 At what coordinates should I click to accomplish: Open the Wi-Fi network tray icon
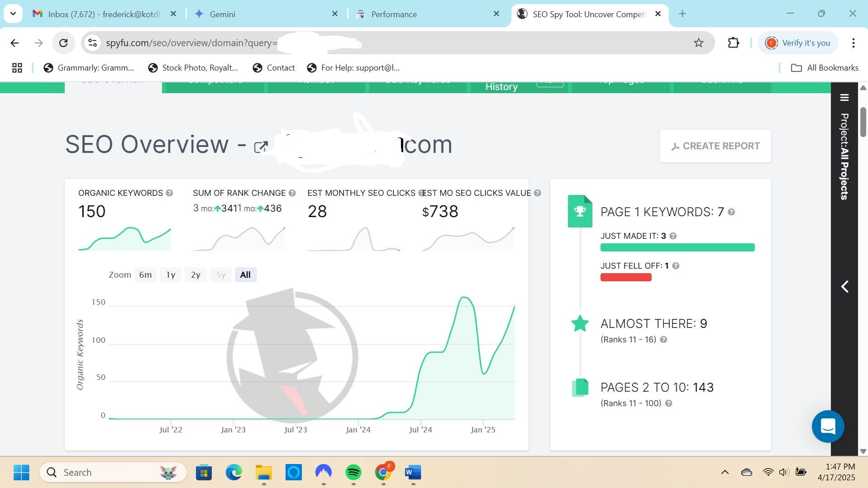point(768,472)
